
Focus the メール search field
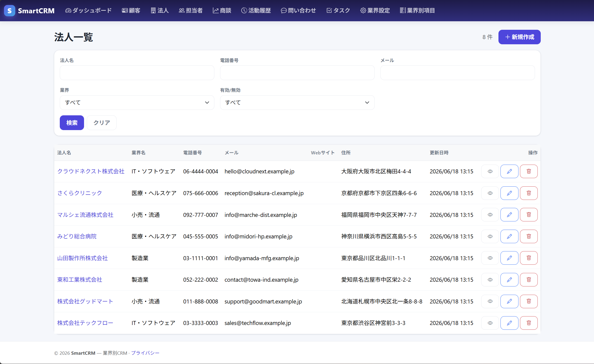[x=457, y=73]
